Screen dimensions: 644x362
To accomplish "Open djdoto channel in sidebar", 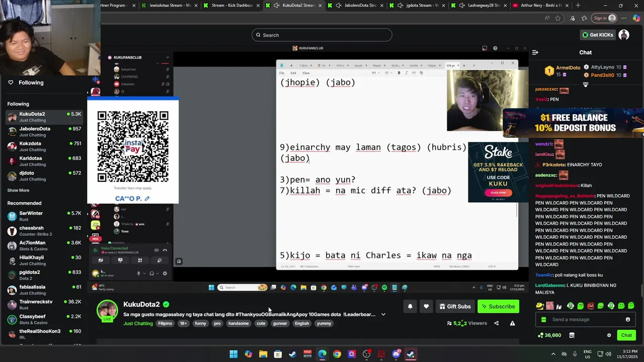I will pyautogui.click(x=44, y=176).
